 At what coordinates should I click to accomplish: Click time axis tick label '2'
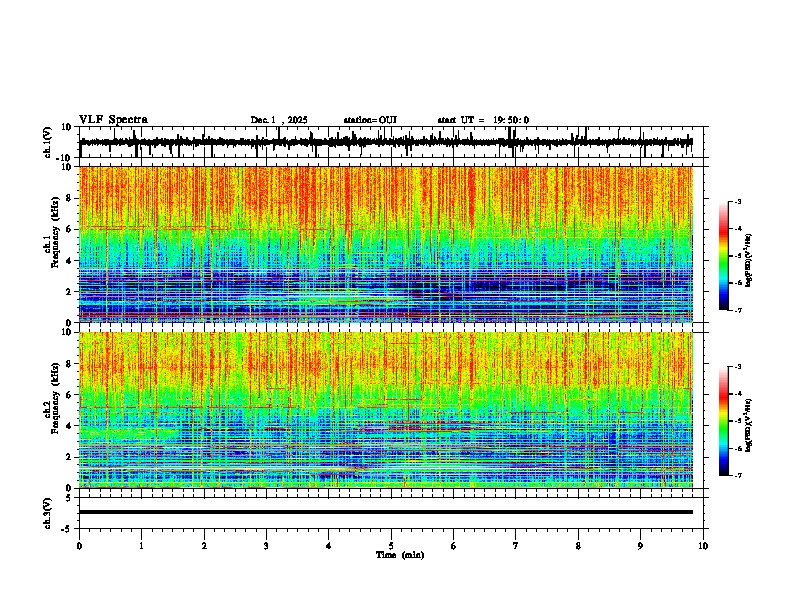[x=204, y=546]
